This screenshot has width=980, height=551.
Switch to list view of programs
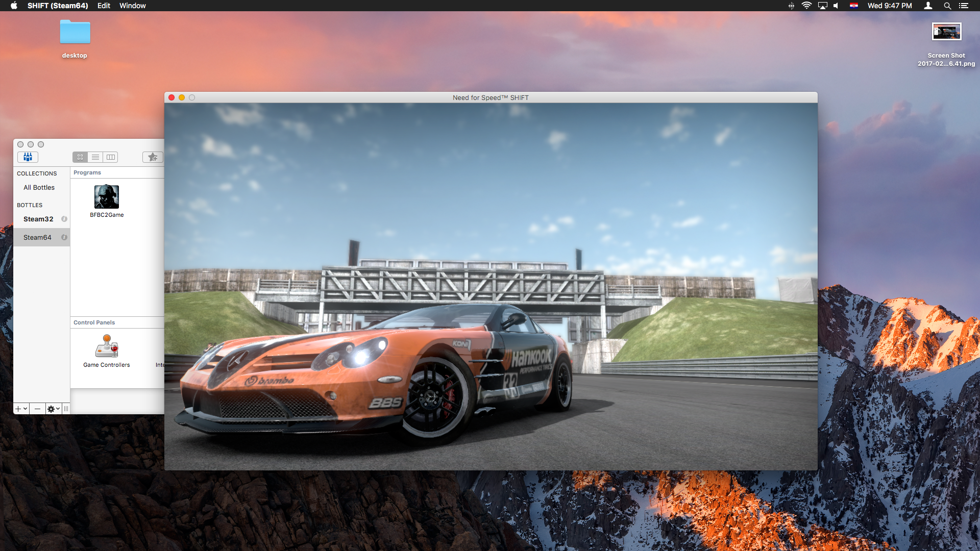[x=95, y=157]
